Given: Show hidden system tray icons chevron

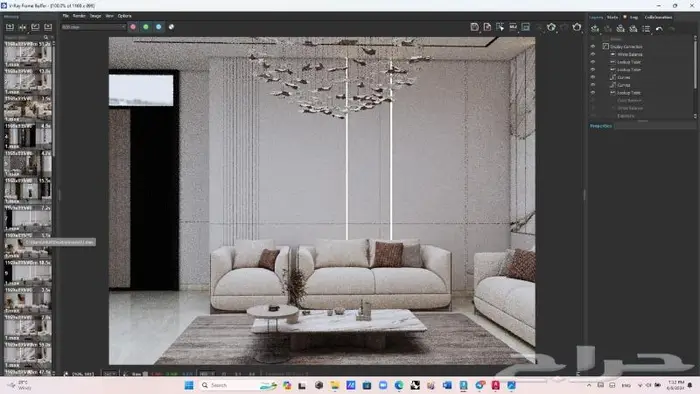Looking at the screenshot, I should [x=589, y=385].
